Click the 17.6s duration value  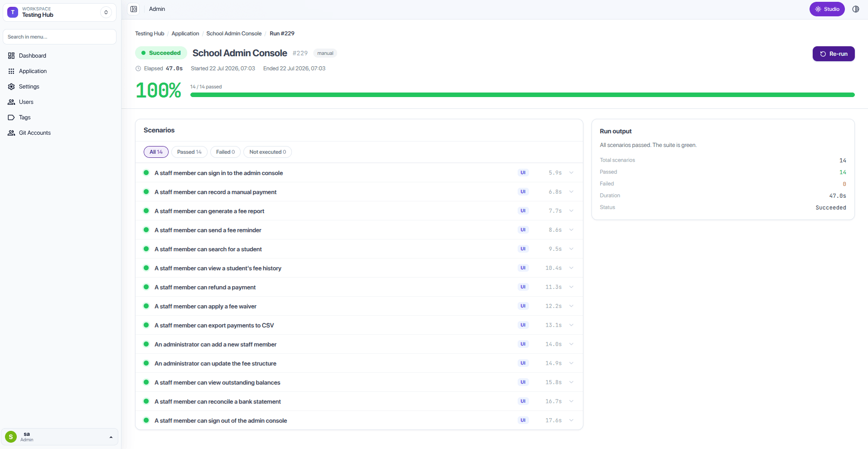click(553, 420)
